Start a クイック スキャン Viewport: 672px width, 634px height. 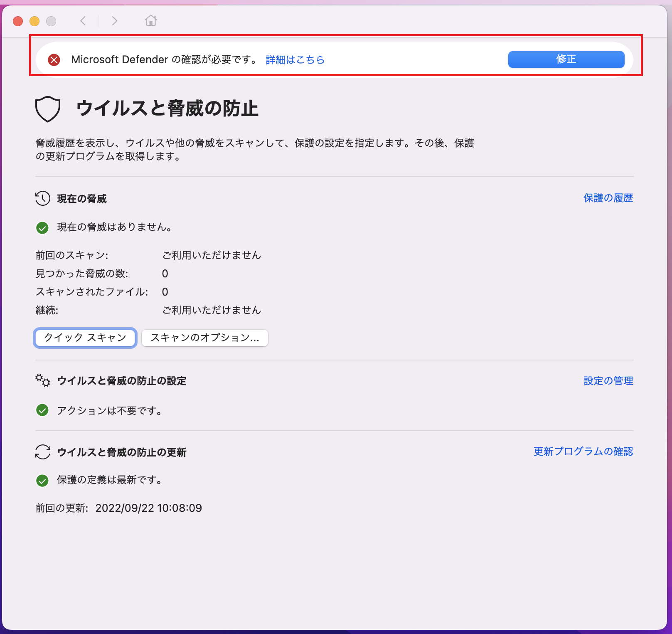tap(85, 338)
